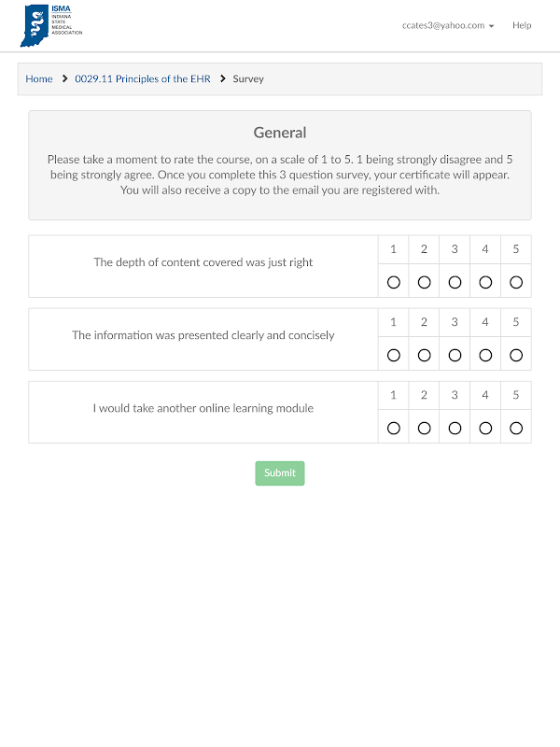Select 1 for information presented clearly

point(393,355)
